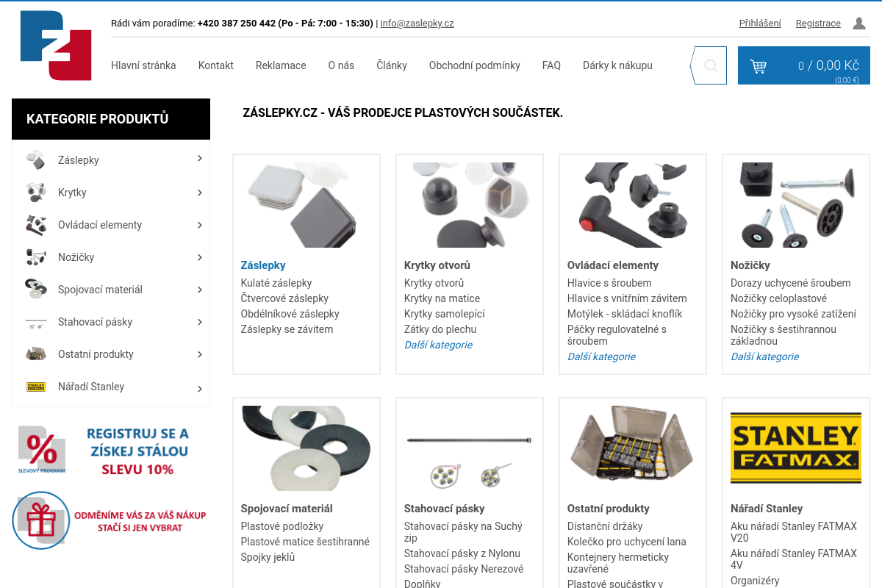
Task: Expand the Ostatní produkty chevron
Action: pyautogui.click(x=199, y=354)
